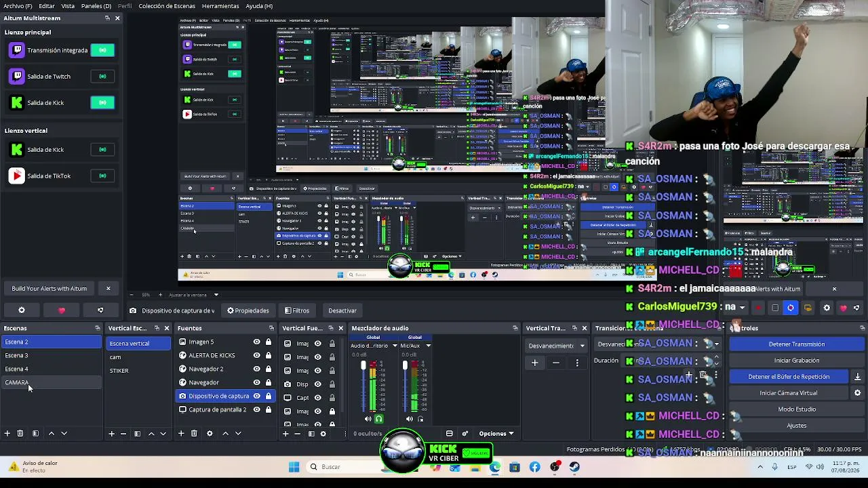Click headphone monitoring icon on desktop audio
Screen dimensions: 868x488
pyautogui.click(x=378, y=419)
